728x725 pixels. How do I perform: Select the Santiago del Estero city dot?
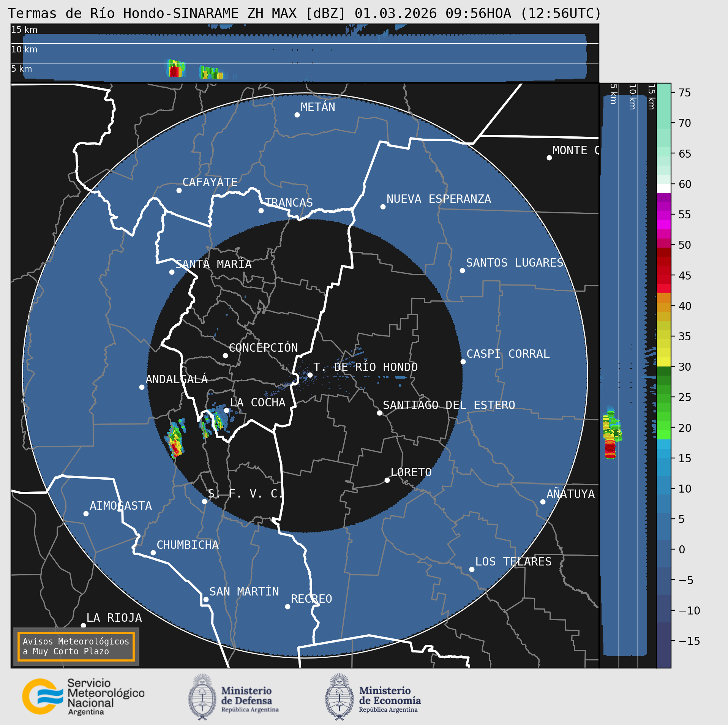[x=379, y=413]
